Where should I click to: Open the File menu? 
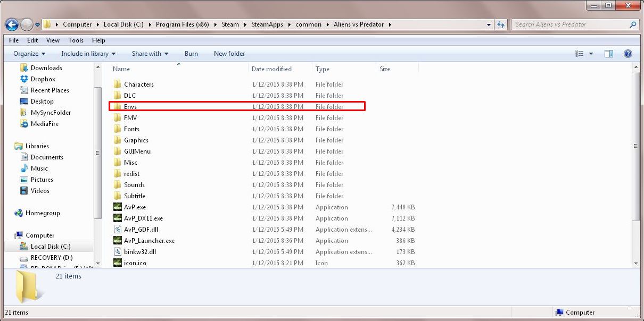(x=14, y=40)
